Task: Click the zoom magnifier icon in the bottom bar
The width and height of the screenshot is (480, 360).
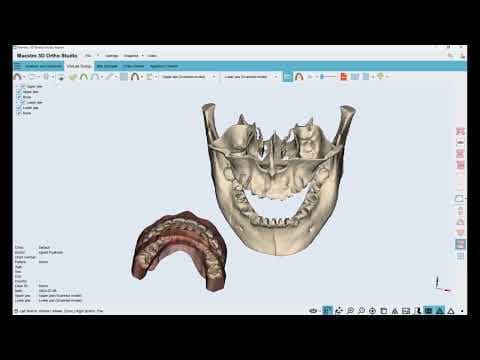Action: coord(350,311)
